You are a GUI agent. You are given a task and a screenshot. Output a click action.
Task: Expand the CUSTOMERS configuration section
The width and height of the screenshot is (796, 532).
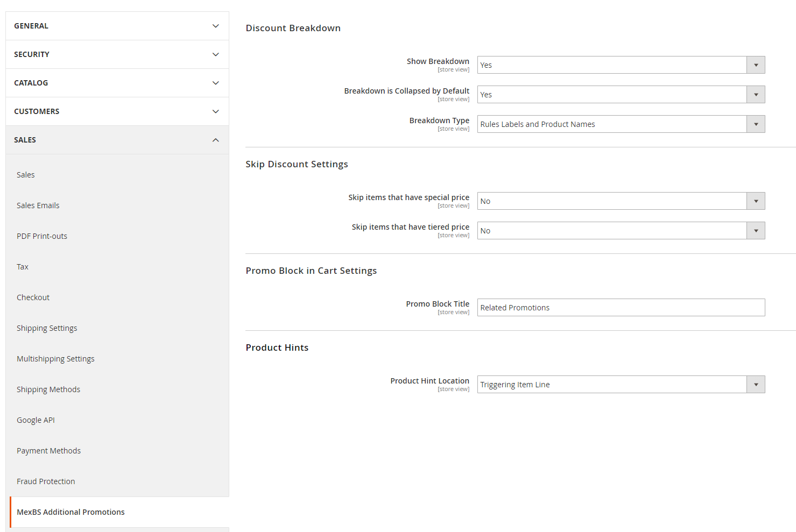click(117, 111)
